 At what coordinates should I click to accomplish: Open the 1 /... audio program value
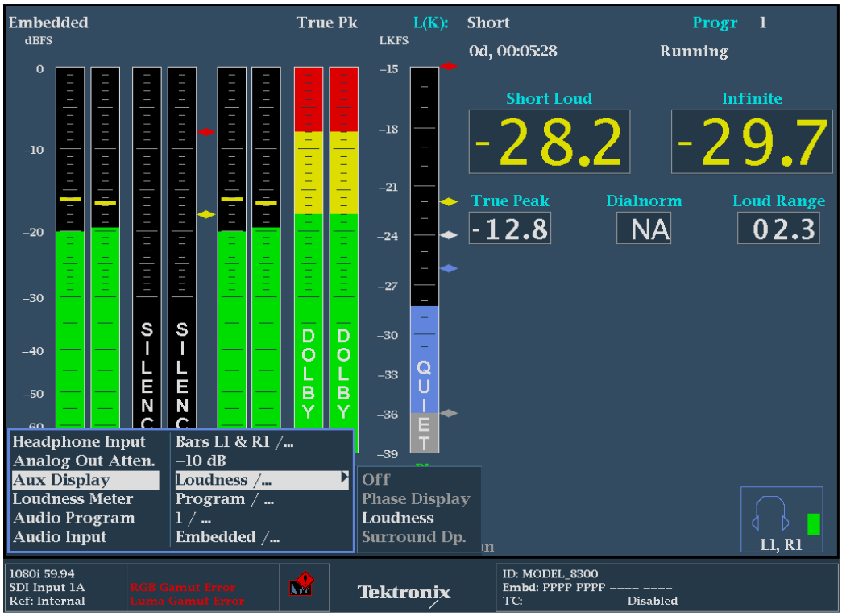193,518
